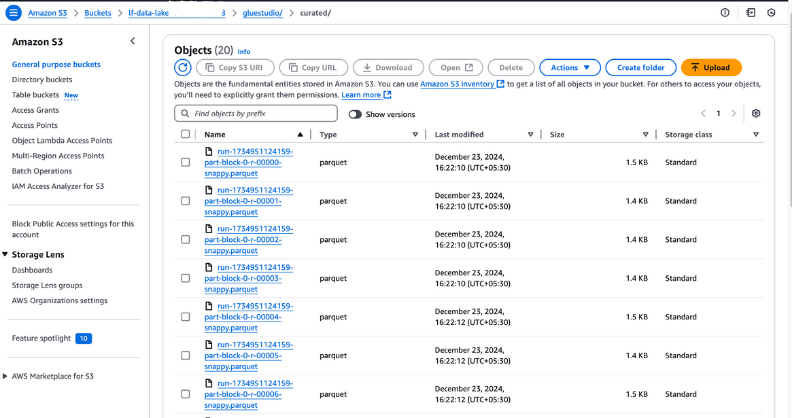Open table preferences gear icon
Viewport: 792px width, 418px height.
point(756,113)
